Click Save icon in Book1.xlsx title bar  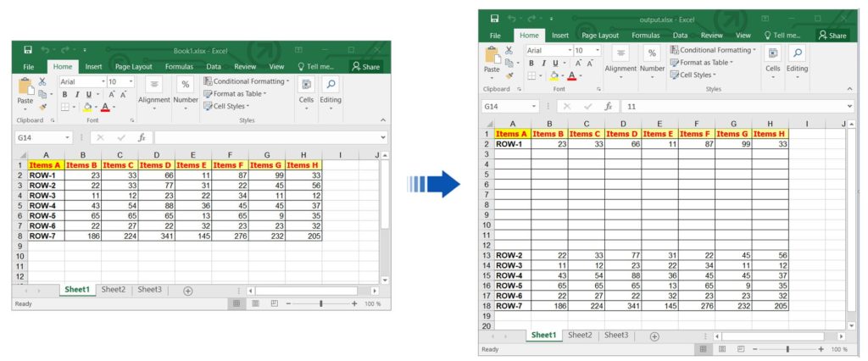coord(28,50)
